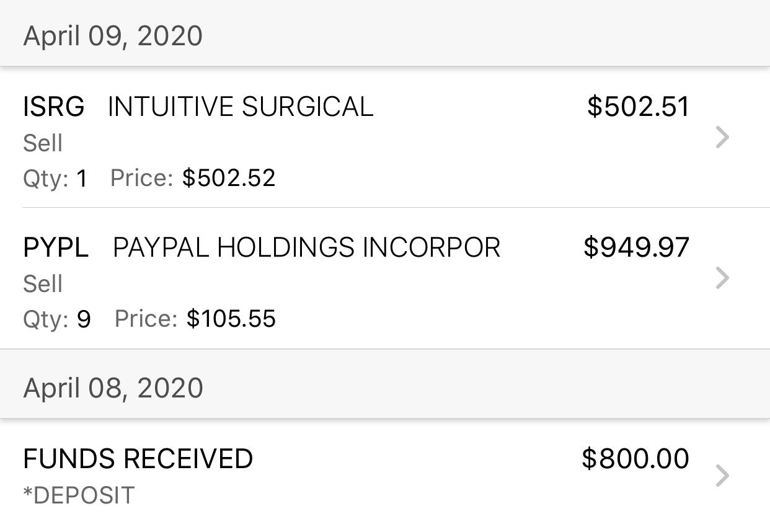
Task: Tap the PYPL Qty: 9 field
Action: click(x=57, y=319)
